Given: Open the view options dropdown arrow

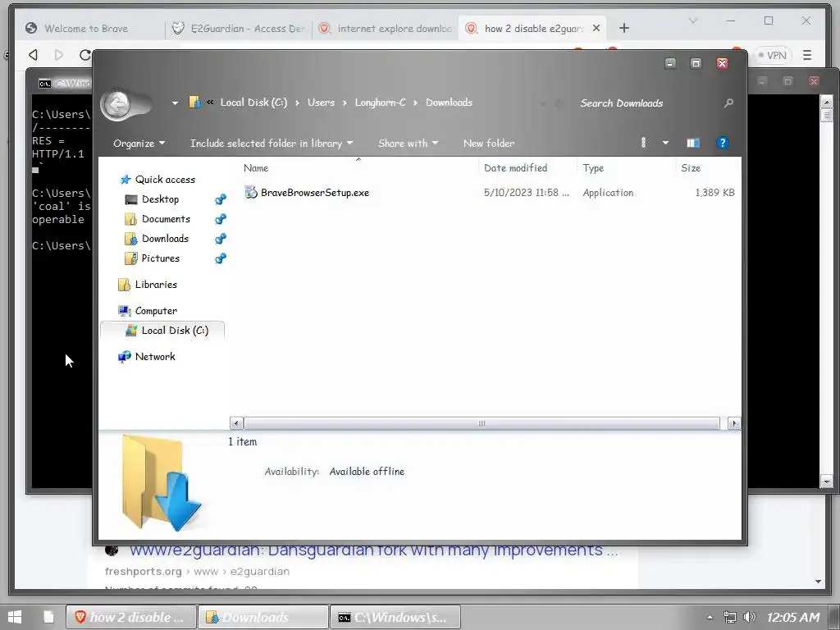Looking at the screenshot, I should pyautogui.click(x=665, y=143).
